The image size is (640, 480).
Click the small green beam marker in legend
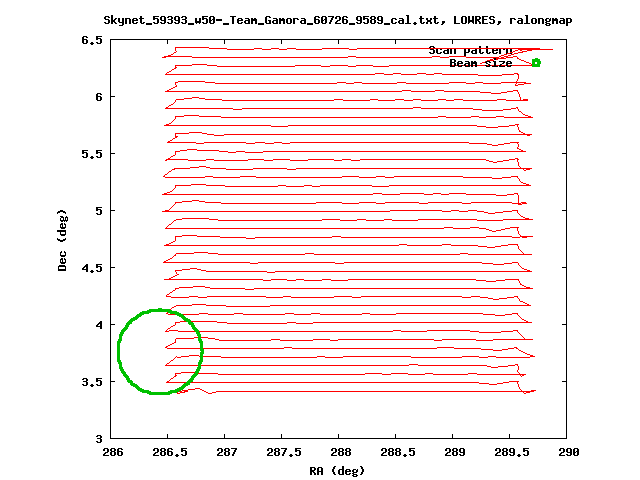[x=536, y=62]
